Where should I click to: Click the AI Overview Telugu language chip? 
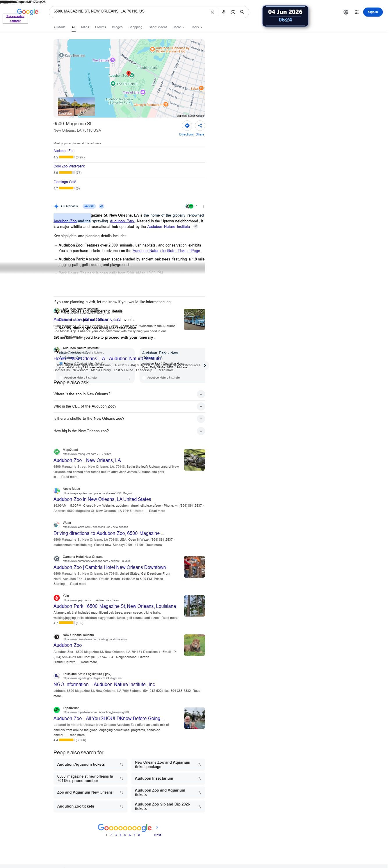[90, 209]
